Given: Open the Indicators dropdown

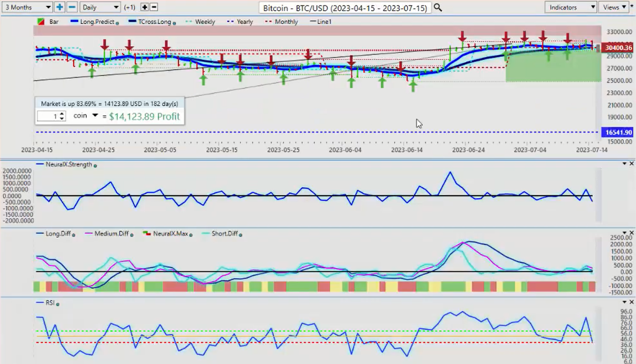Looking at the screenshot, I should (570, 7).
